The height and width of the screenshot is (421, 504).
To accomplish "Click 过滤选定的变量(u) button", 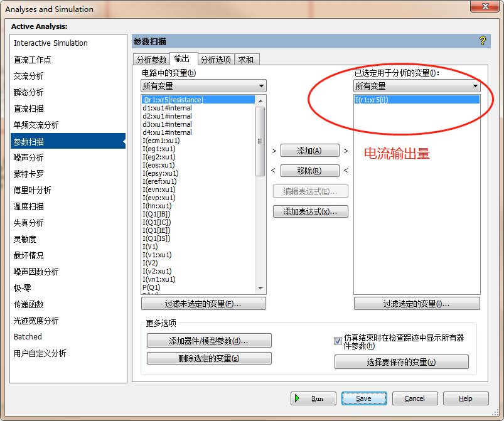I will tap(416, 304).
